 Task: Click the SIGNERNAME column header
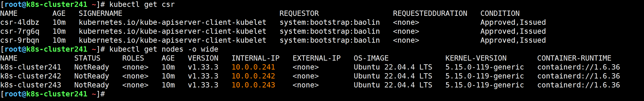[x=100, y=14]
